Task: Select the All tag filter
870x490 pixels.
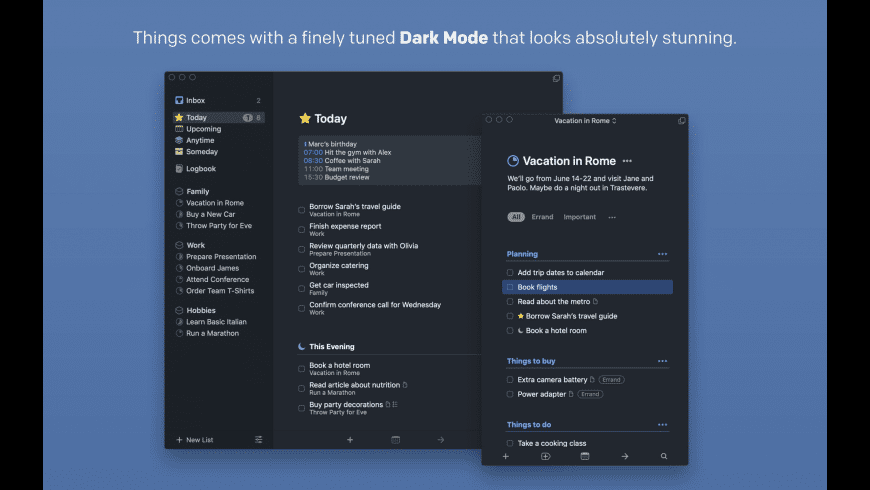Action: [x=516, y=217]
